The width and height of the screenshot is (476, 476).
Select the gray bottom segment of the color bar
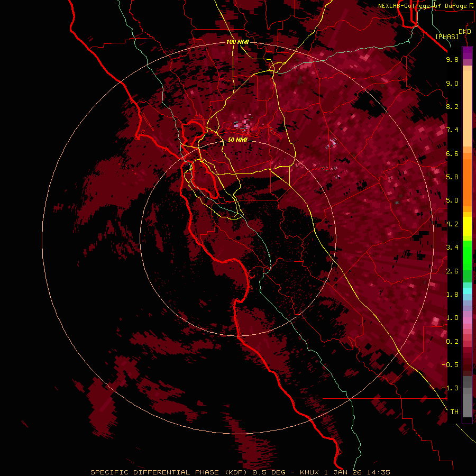(x=467, y=398)
